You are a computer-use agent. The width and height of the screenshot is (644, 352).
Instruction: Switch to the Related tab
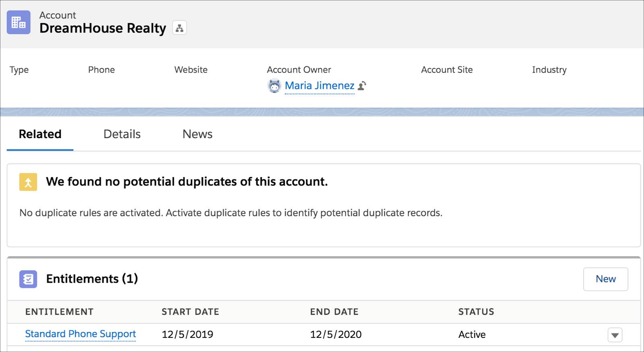40,134
